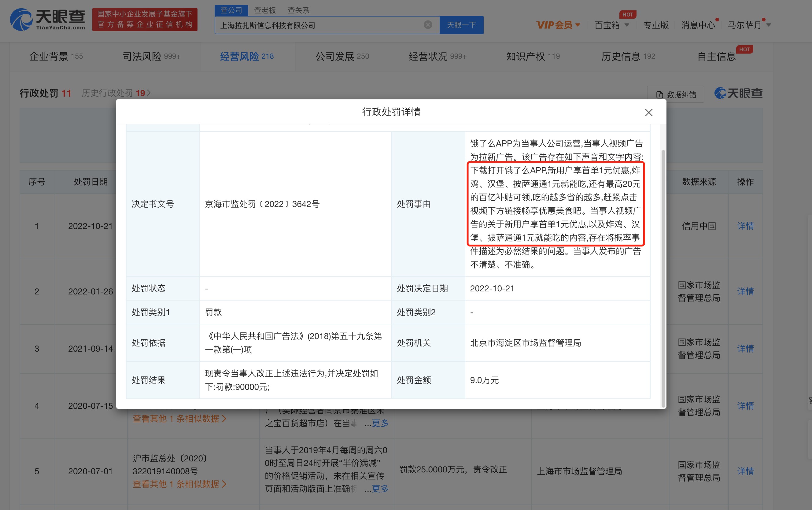Click 信用中国 data source in row 1
812x510 pixels.
699,226
